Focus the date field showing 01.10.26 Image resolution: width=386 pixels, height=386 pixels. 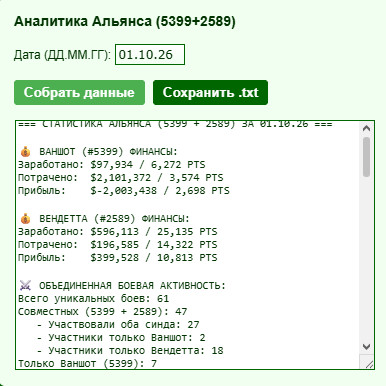[x=150, y=54]
